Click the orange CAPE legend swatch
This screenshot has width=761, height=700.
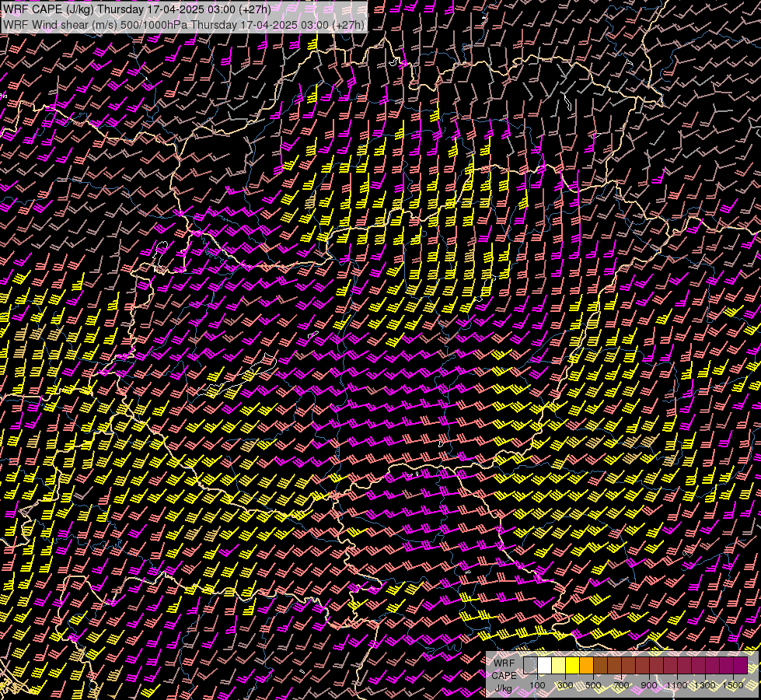pos(586,666)
